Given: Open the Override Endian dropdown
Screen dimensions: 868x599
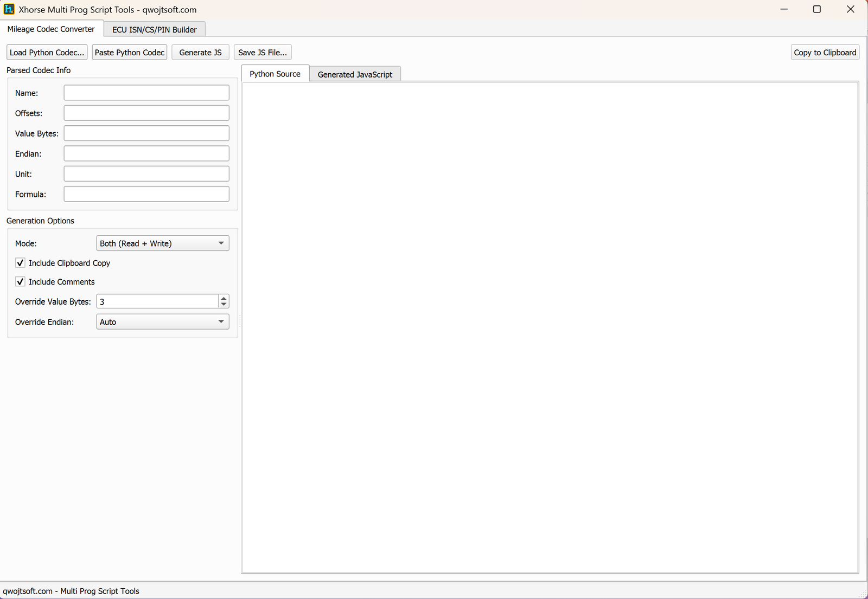Looking at the screenshot, I should pos(163,322).
